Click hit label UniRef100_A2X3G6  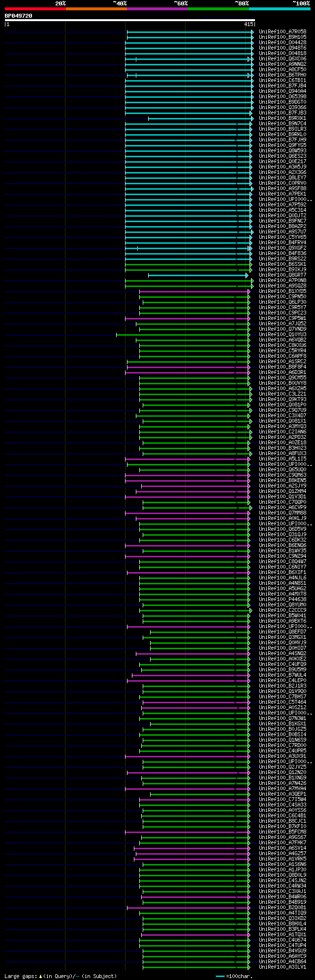pyautogui.click(x=283, y=173)
